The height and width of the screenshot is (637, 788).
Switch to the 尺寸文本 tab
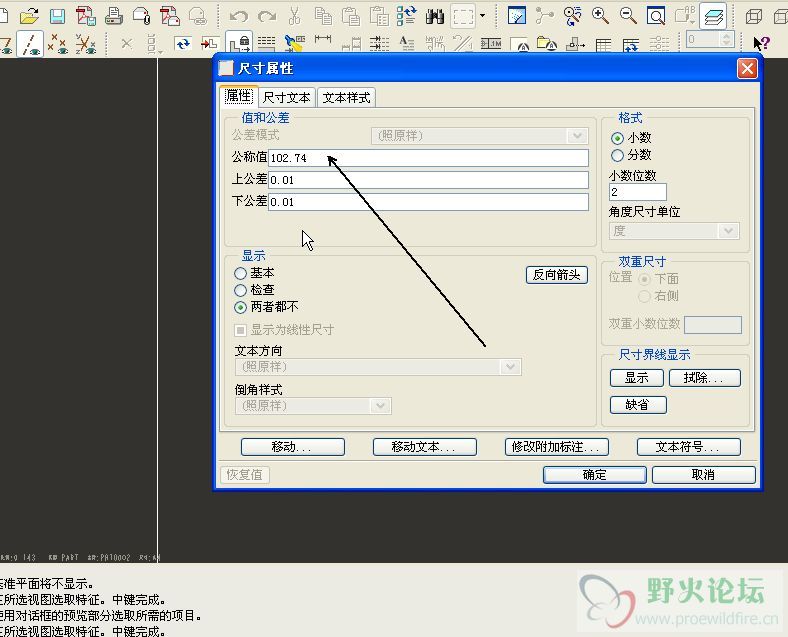pyautogui.click(x=287, y=97)
